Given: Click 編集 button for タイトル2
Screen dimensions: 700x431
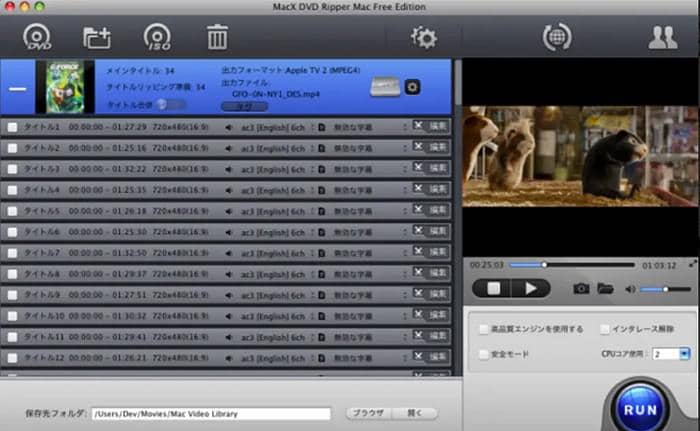Looking at the screenshot, I should pos(437,147).
